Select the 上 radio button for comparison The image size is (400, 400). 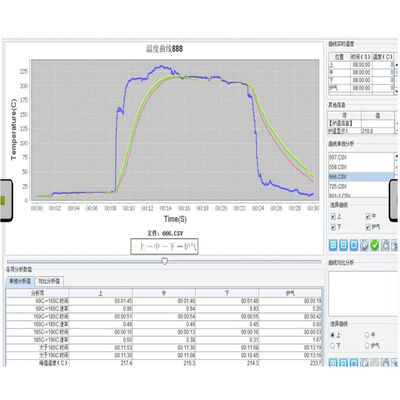click(332, 335)
